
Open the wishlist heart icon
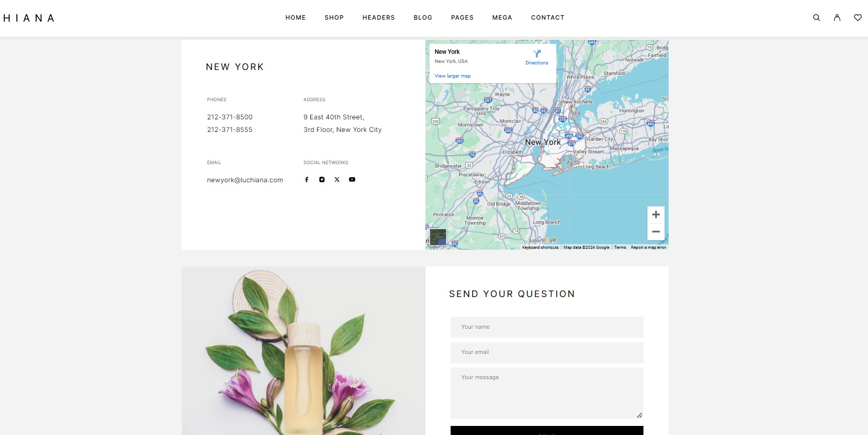point(858,18)
